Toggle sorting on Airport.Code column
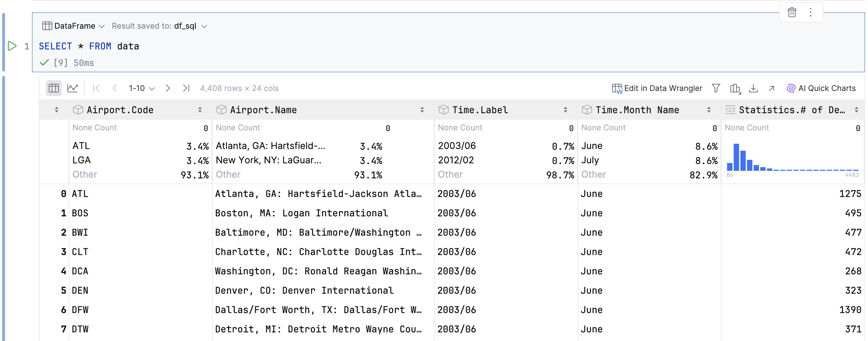The width and height of the screenshot is (868, 341). tap(200, 110)
